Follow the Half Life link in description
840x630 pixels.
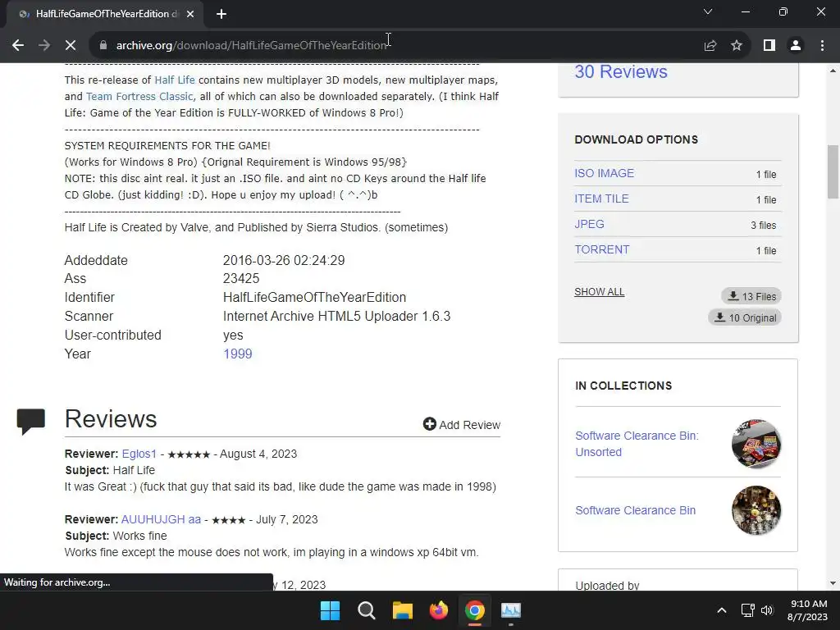click(175, 80)
